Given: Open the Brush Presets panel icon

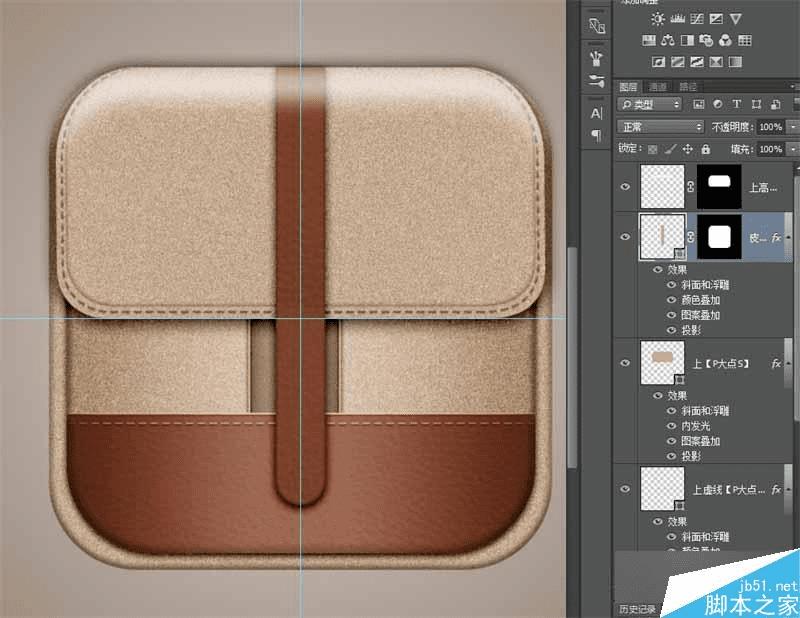Looking at the screenshot, I should point(596,81).
